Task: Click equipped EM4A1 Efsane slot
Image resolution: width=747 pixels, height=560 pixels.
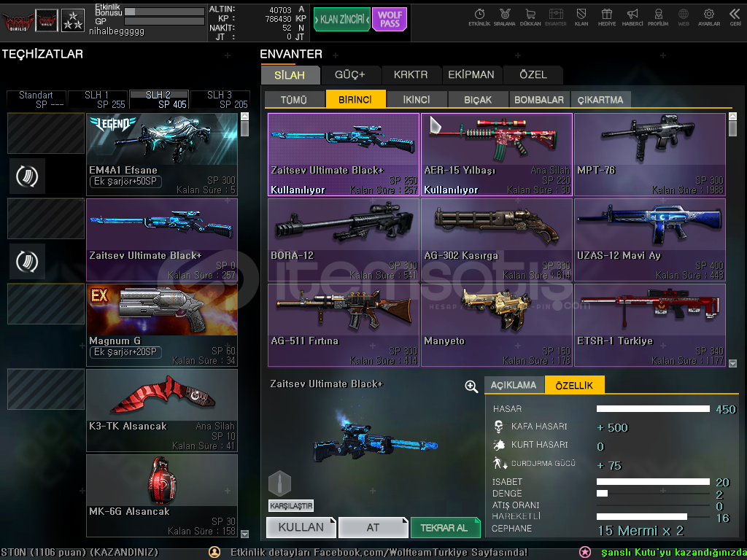Action: [x=162, y=155]
